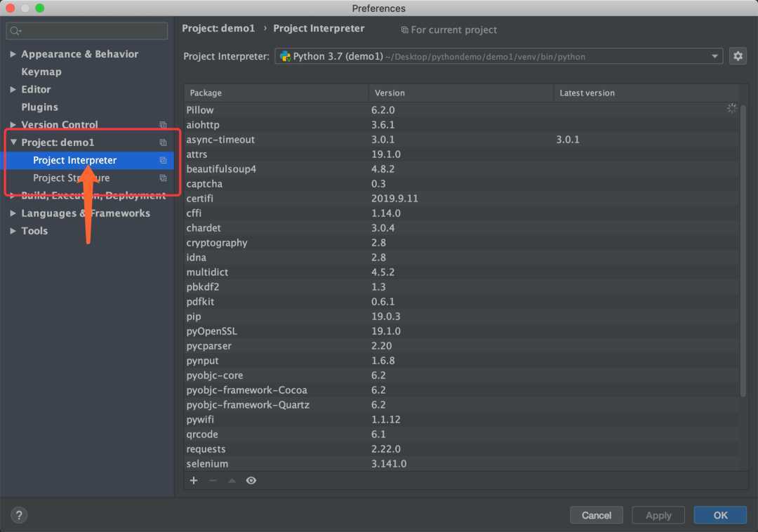Image resolution: width=758 pixels, height=532 pixels.
Task: Select the chardet package row
Action: (461, 228)
